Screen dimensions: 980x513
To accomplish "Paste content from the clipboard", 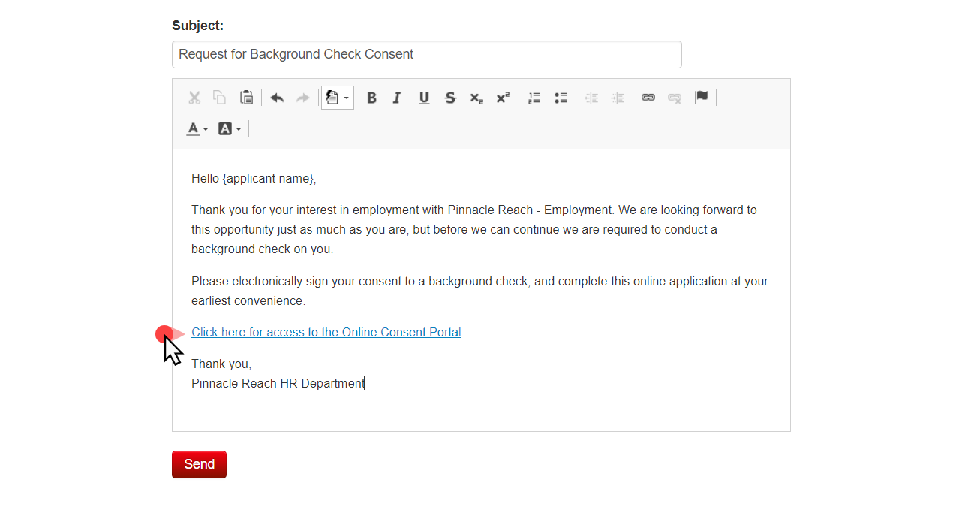I will (x=247, y=98).
